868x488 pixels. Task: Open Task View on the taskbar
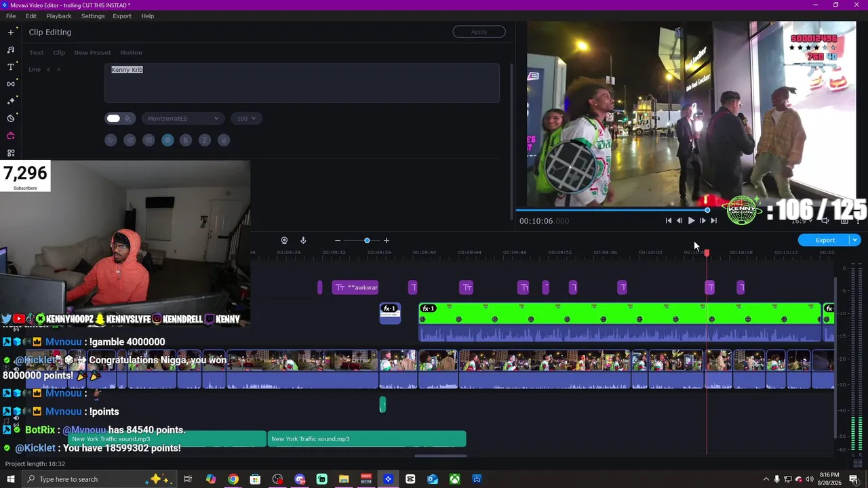coord(188,479)
